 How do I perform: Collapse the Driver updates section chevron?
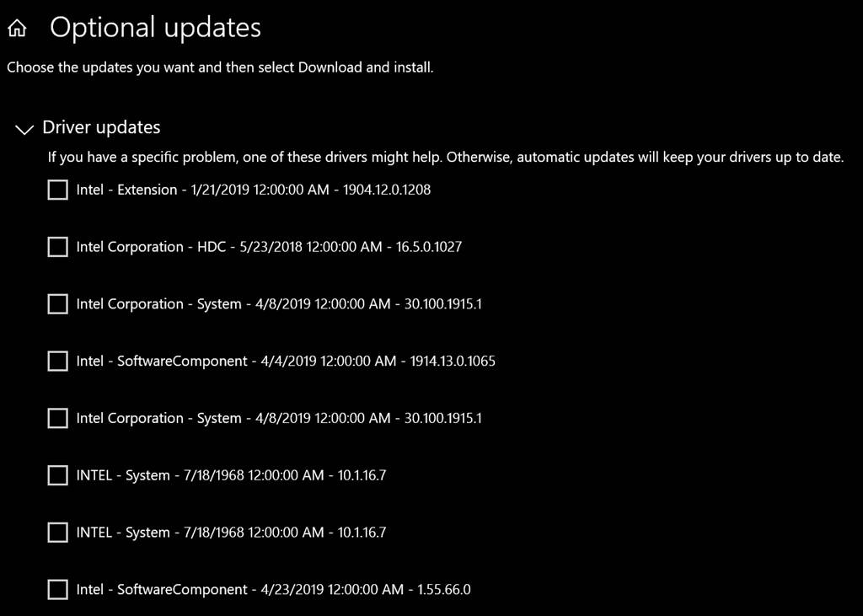tap(24, 129)
